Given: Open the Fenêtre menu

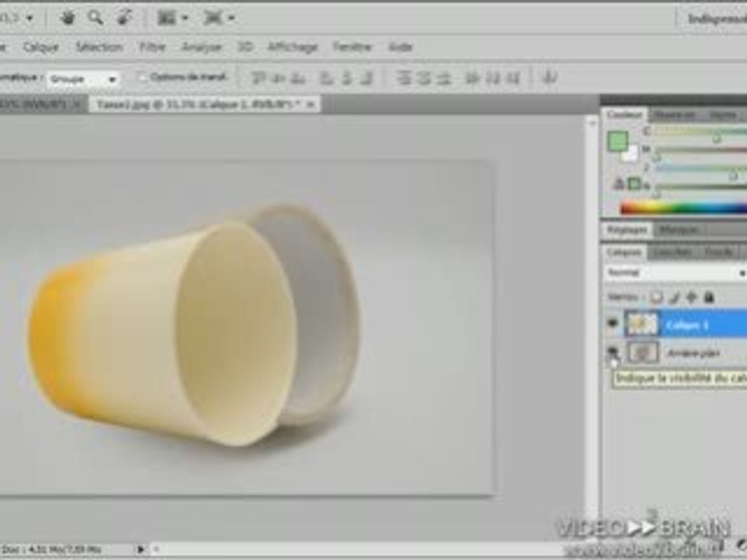Looking at the screenshot, I should [352, 47].
